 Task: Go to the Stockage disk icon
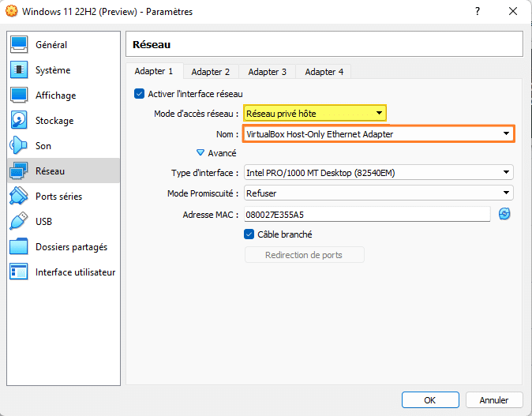[x=20, y=121]
